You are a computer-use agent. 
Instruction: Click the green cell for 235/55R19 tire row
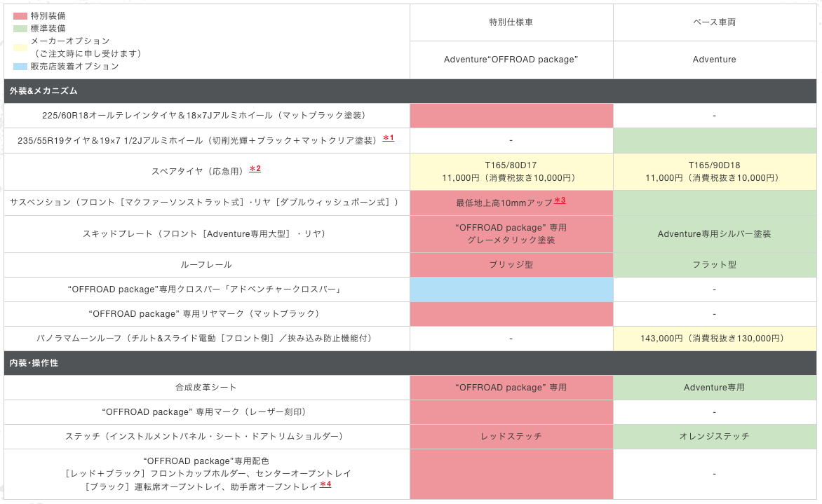[x=715, y=140]
